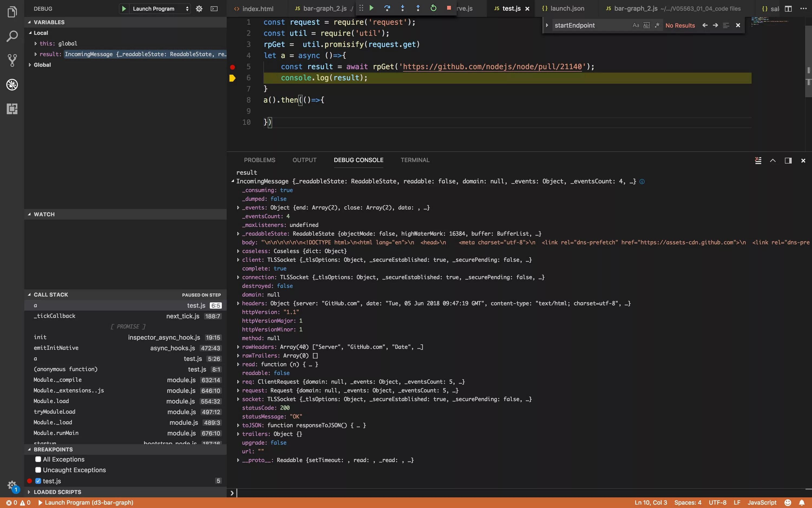Image resolution: width=812 pixels, height=508 pixels.
Task: Select the Debug Console tab
Action: (358, 160)
